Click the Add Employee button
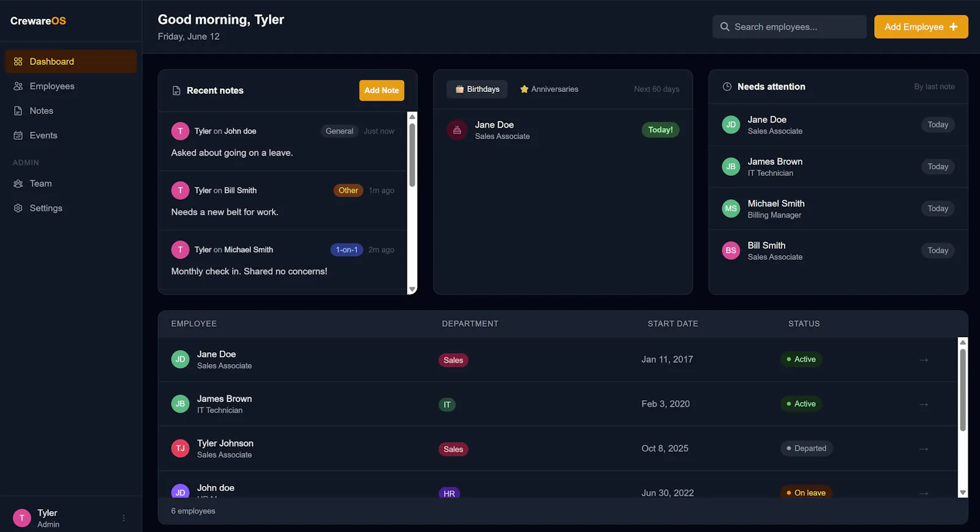This screenshot has height=532, width=980. 921,27
